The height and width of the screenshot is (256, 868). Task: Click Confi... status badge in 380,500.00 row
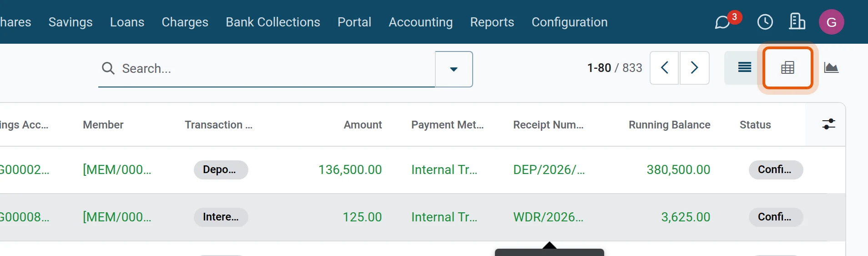776,170
